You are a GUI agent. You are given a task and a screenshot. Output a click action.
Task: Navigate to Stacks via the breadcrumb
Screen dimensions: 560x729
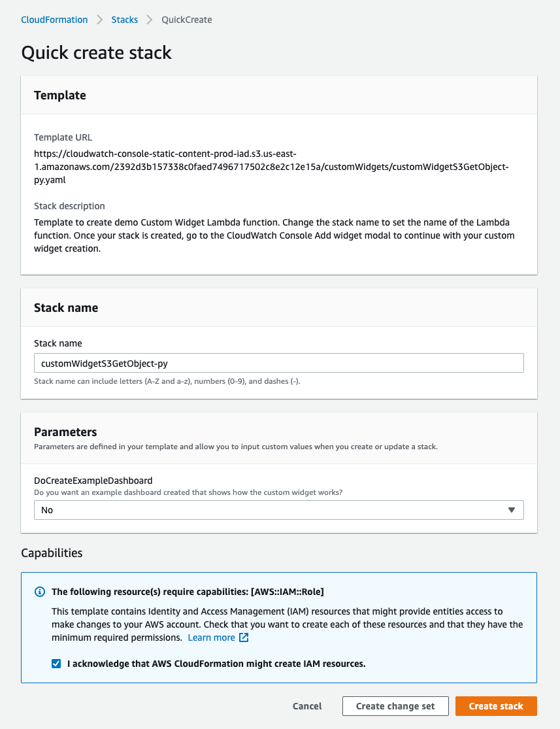coord(124,20)
